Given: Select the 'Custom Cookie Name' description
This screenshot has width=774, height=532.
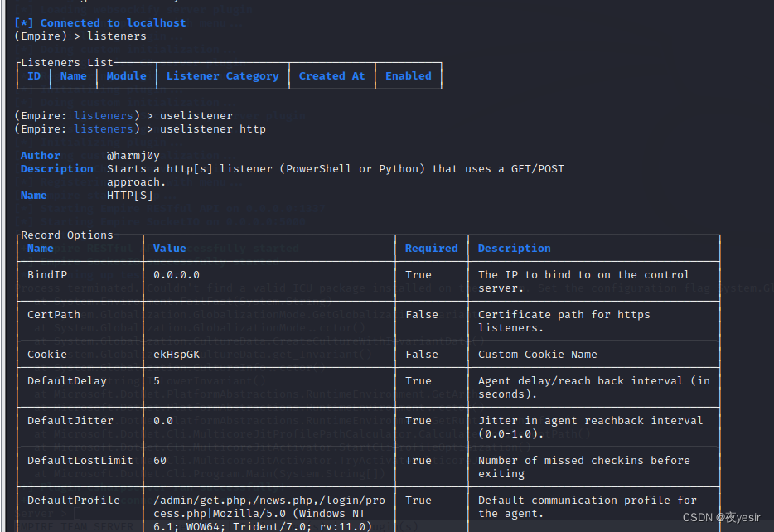Looking at the screenshot, I should coord(538,355).
